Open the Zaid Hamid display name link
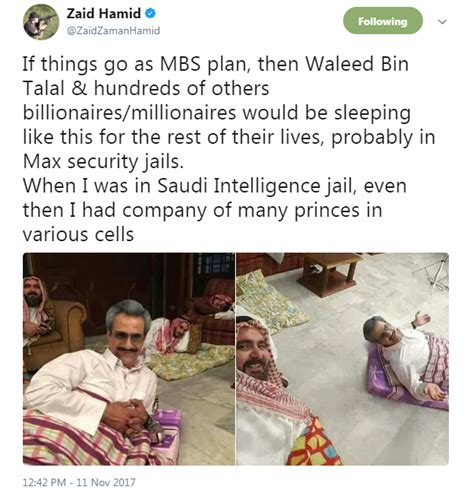Screen dimensions: 474x493 104,14
